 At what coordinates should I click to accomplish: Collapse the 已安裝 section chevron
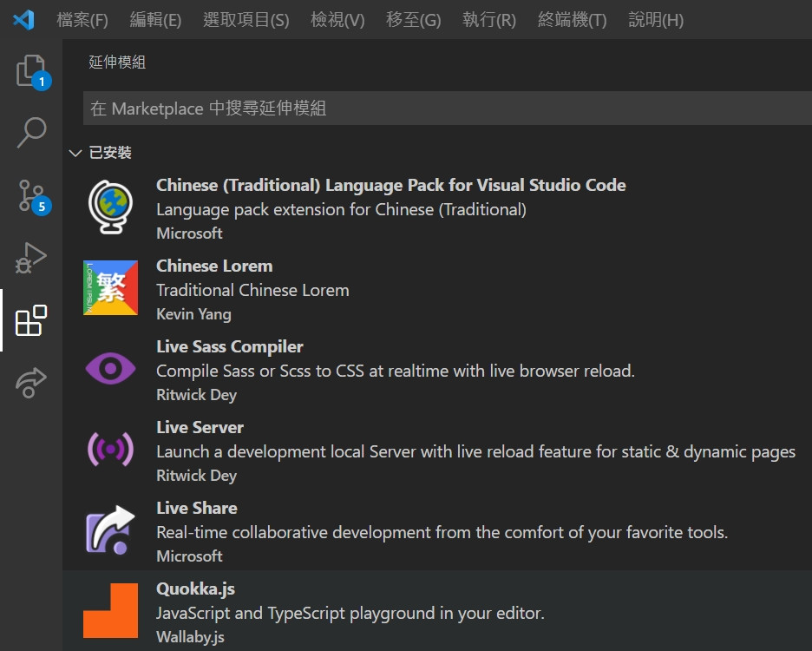click(75, 153)
